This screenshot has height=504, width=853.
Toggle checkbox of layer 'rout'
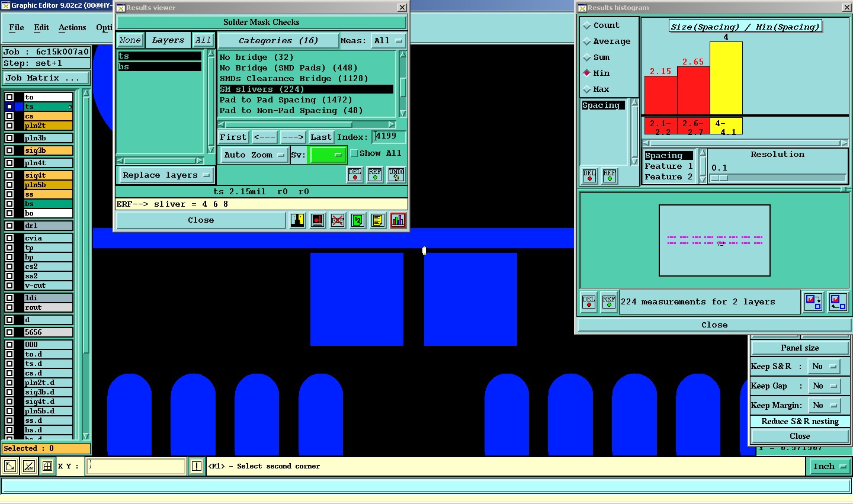pyautogui.click(x=9, y=307)
